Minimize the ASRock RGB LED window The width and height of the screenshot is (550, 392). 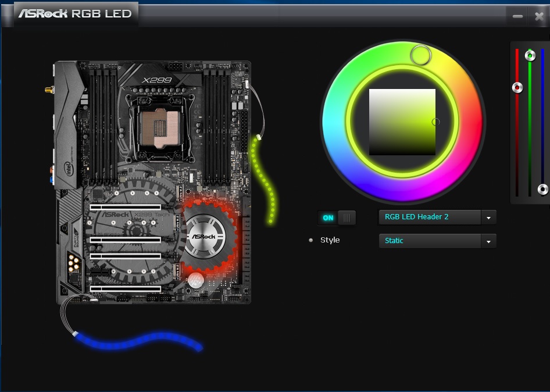pos(517,16)
